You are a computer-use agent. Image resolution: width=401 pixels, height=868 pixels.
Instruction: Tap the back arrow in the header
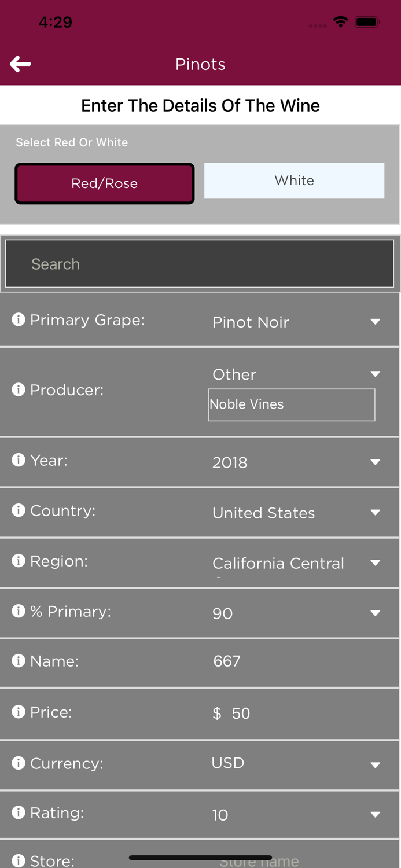pyautogui.click(x=20, y=64)
